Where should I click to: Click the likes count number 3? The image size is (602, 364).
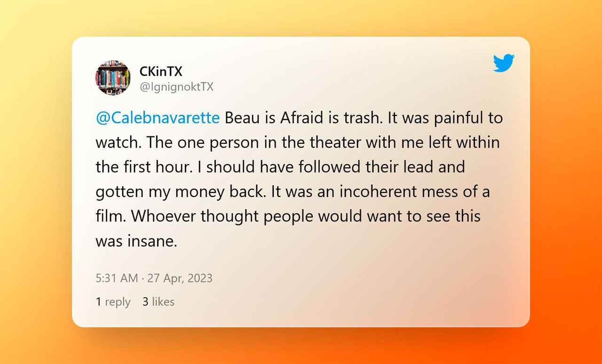[145, 302]
